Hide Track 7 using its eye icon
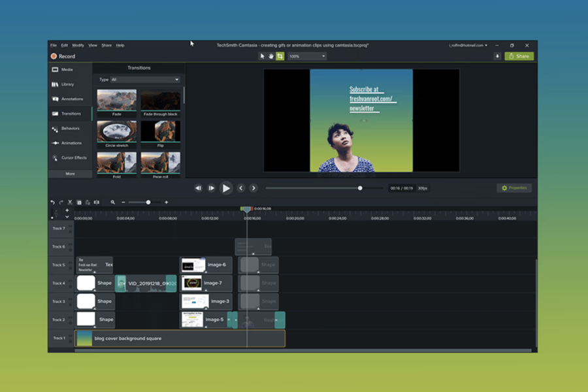Viewport: 588px width, 392px height. click(x=70, y=226)
